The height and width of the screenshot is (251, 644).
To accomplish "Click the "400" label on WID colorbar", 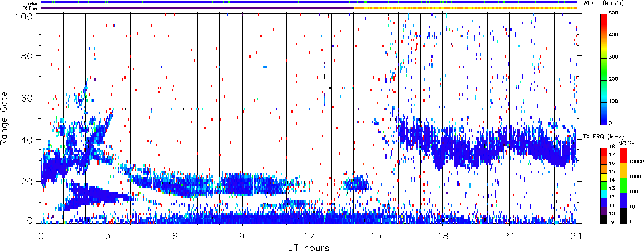I will pos(613,35).
